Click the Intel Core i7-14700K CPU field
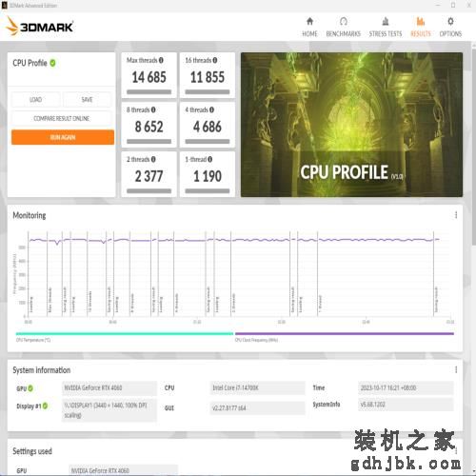Image resolution: width=476 pixels, height=476 pixels. coord(257,388)
